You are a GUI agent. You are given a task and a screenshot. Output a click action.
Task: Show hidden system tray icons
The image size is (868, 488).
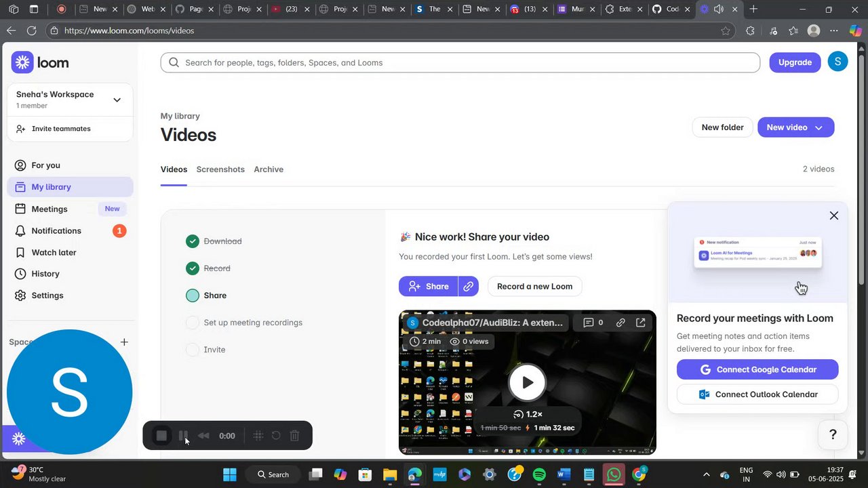tap(706, 474)
